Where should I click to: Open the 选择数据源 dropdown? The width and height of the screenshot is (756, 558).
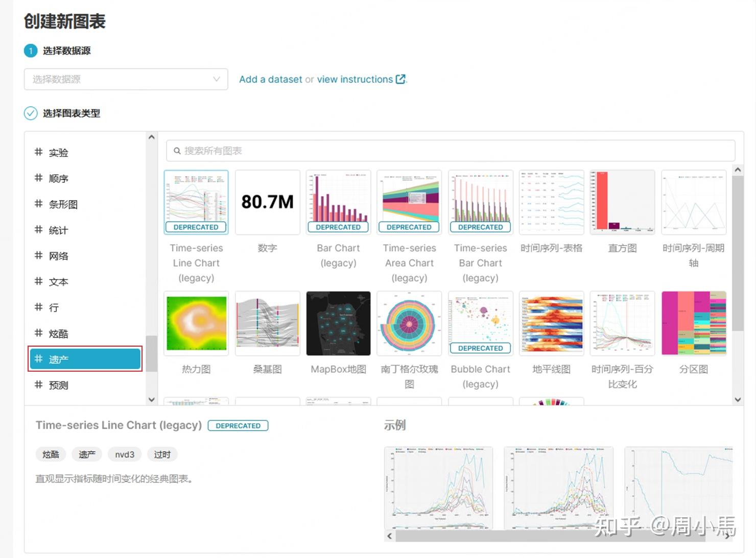point(126,79)
